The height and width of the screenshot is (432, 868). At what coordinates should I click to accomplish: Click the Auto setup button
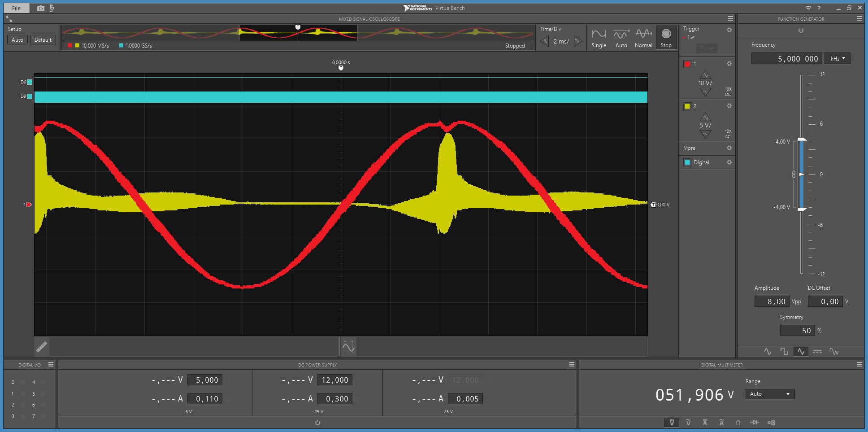click(17, 40)
